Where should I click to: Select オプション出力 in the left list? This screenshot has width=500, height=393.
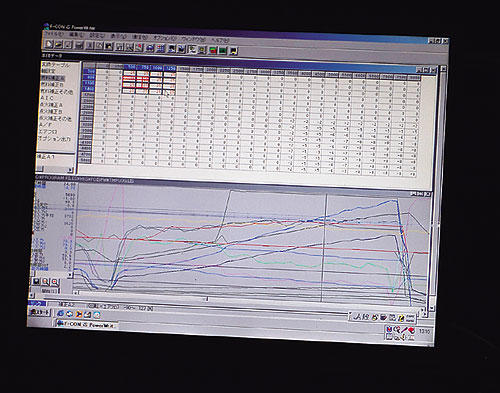(x=54, y=139)
